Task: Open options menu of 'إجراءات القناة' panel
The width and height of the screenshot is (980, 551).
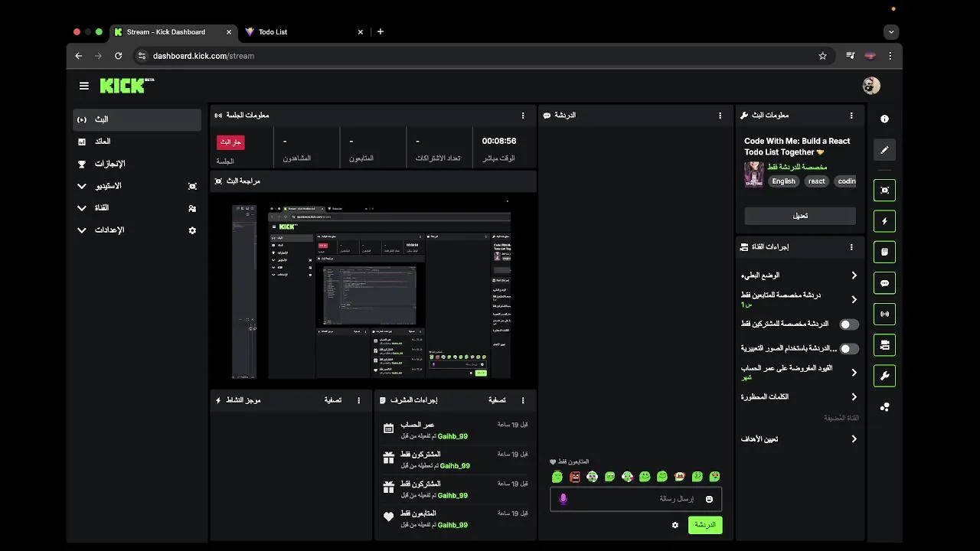Action: [851, 247]
